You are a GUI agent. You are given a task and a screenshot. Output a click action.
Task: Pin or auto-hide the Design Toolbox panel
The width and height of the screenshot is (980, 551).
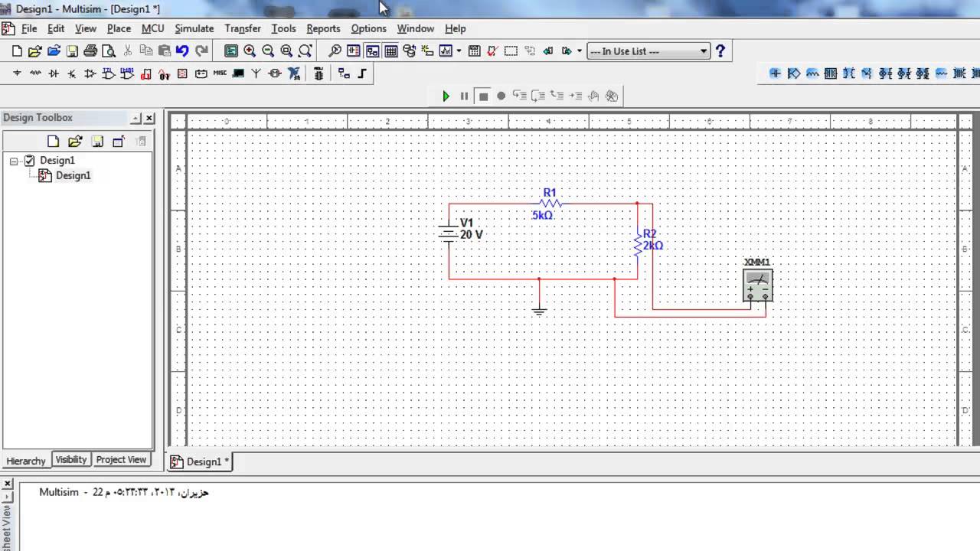point(136,118)
